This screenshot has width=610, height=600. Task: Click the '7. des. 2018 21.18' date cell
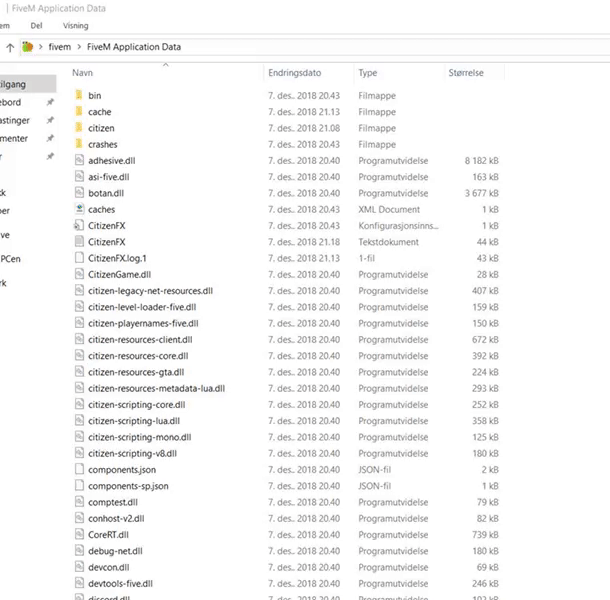coord(304,242)
